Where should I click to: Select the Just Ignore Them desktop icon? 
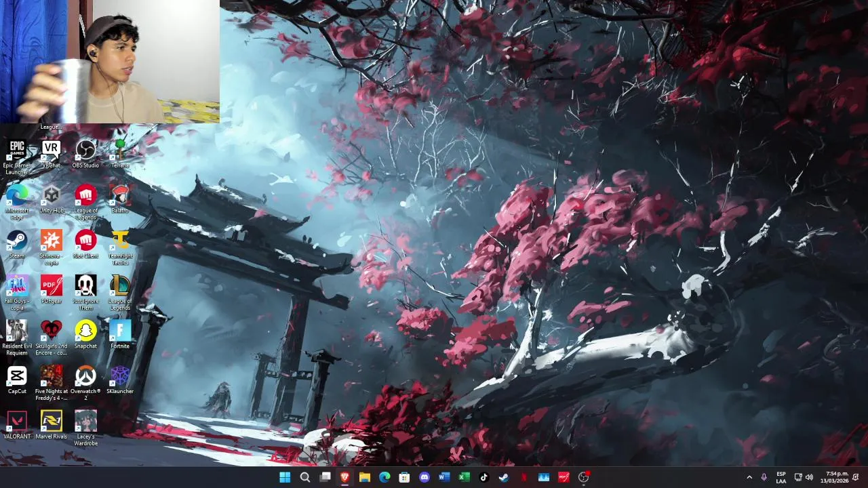[x=85, y=293]
